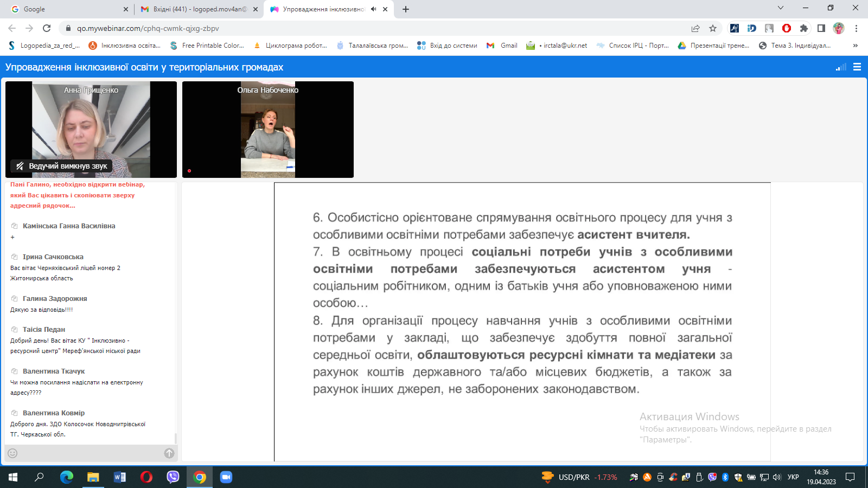Click the browser forward arrow

tap(29, 28)
